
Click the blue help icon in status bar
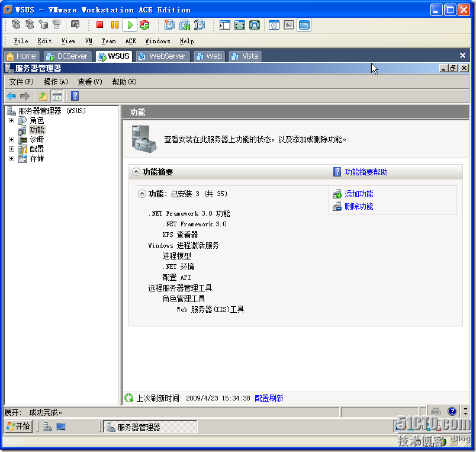[x=452, y=411]
